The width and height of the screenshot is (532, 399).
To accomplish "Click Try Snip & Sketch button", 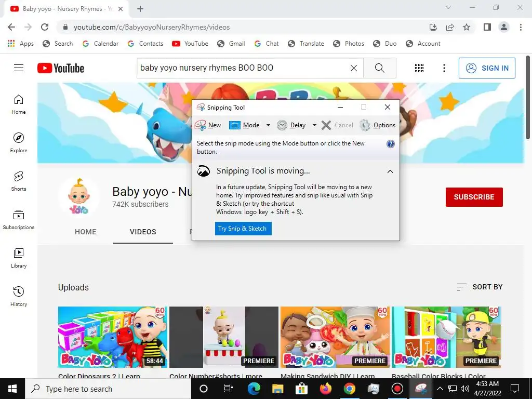I will [x=243, y=229].
